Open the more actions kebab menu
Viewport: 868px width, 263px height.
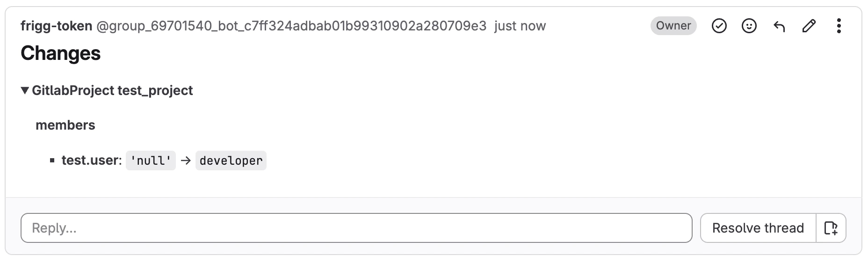coord(839,26)
